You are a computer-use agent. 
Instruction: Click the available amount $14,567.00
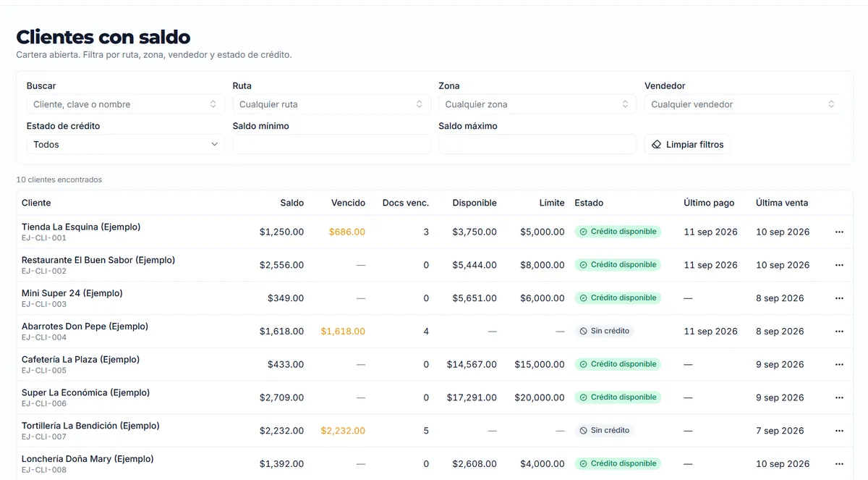click(x=472, y=365)
